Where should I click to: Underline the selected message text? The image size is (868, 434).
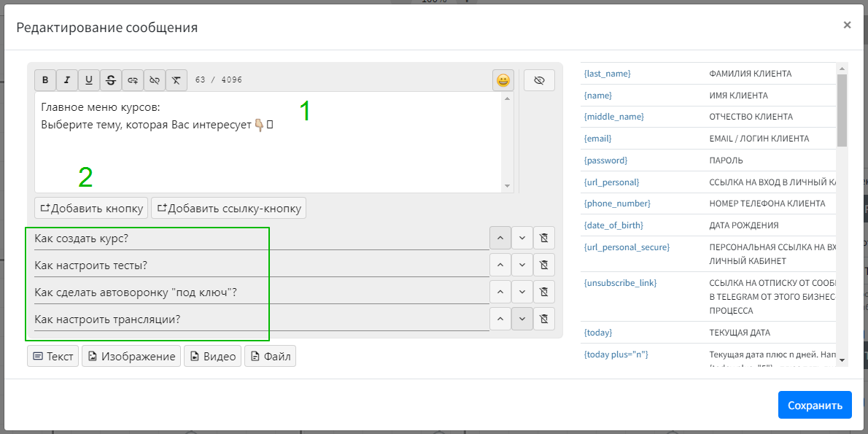pos(89,80)
